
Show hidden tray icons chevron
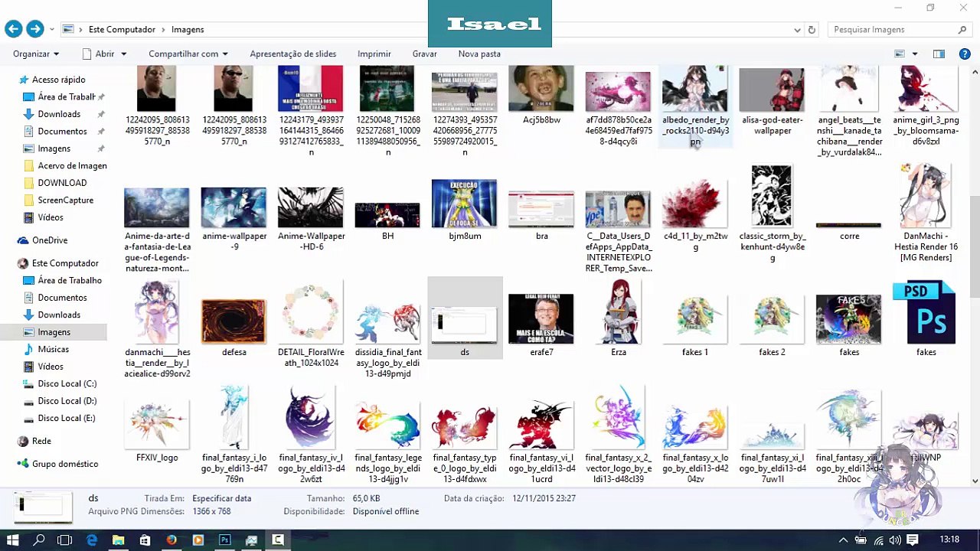pos(844,540)
